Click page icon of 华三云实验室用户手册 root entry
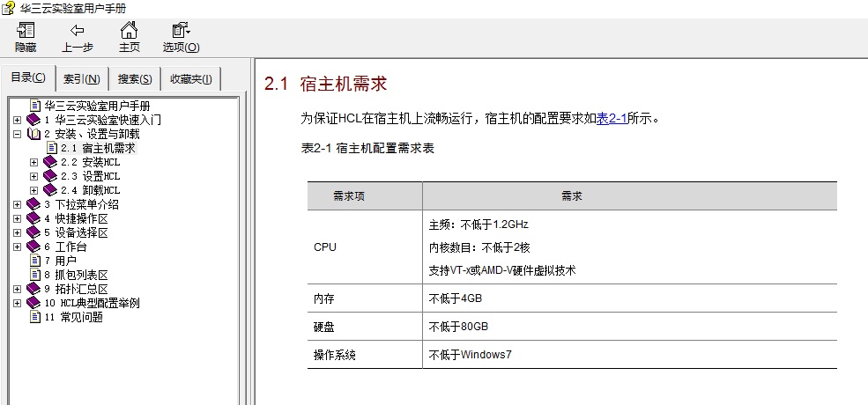 pos(35,105)
